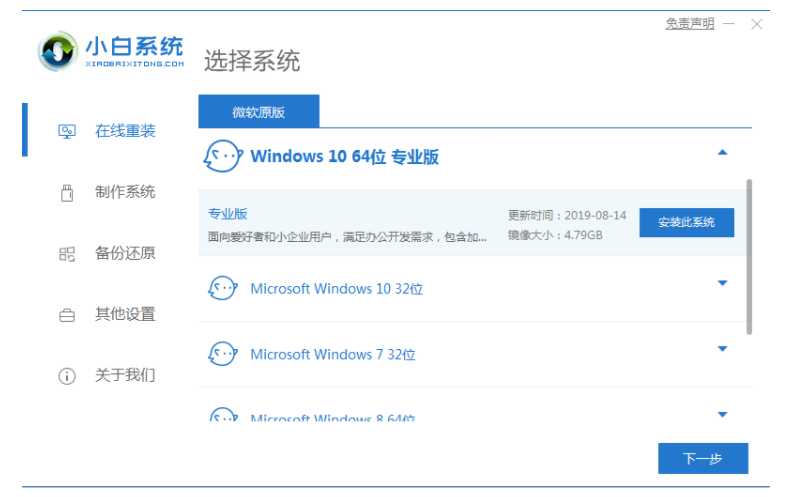Click the 其他设置 briefcase icon

[67, 315]
